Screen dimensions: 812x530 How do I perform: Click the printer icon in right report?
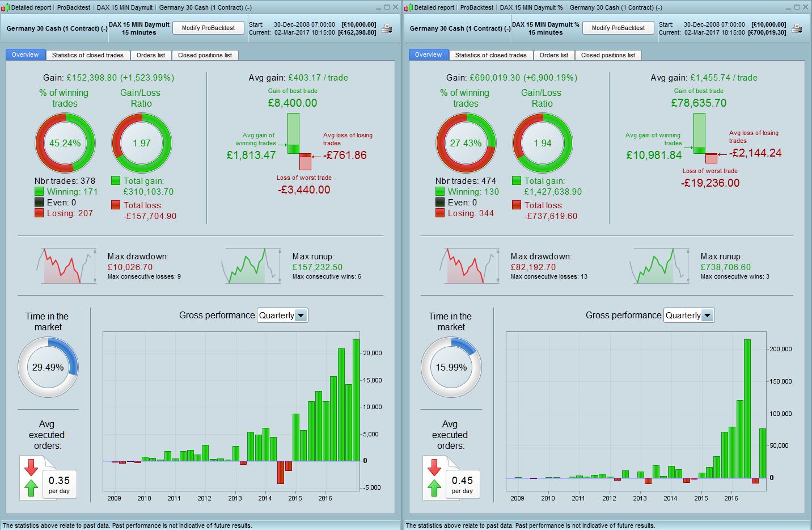click(797, 28)
